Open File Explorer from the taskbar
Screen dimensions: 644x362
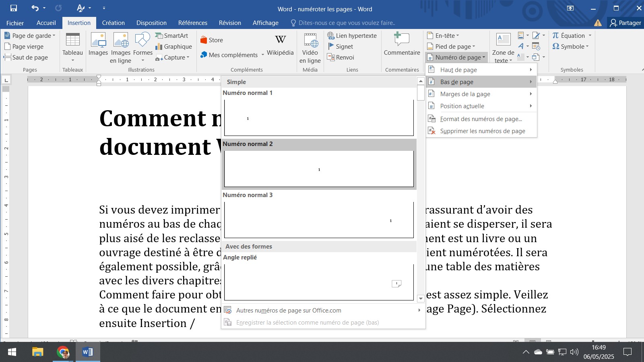coord(38,352)
